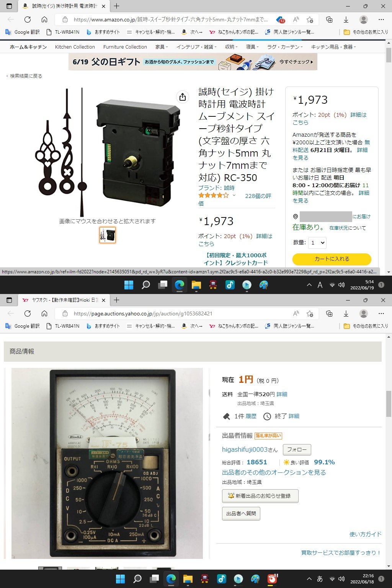
Task: Open Collections icon in Amazon window
Action: click(329, 20)
